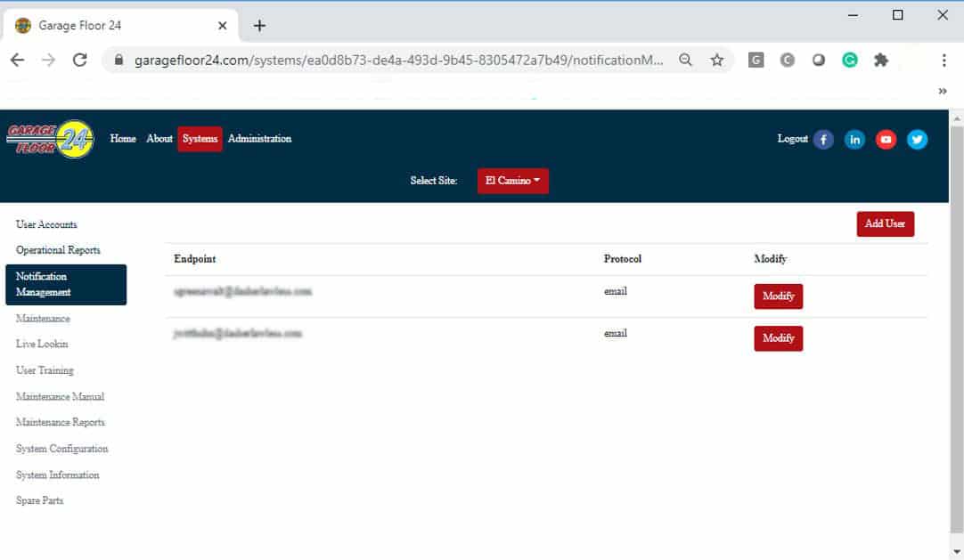964x560 pixels.
Task: Click the Twitter bird icon
Action: 917,140
